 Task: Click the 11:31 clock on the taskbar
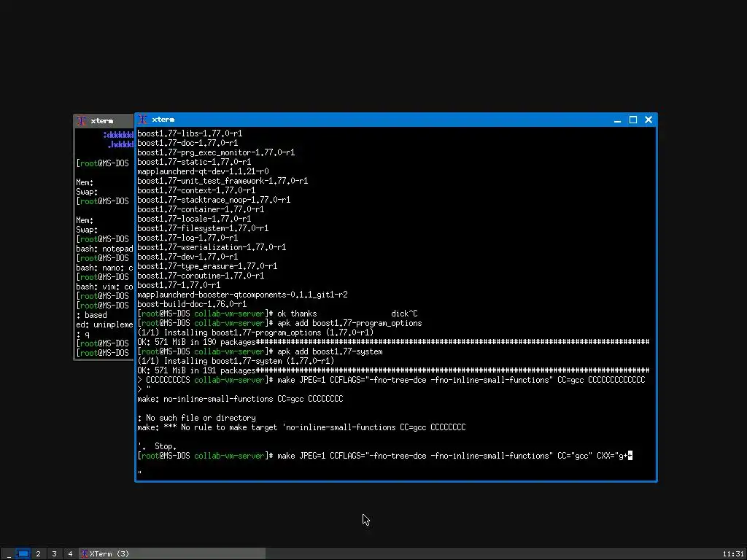pyautogui.click(x=732, y=554)
